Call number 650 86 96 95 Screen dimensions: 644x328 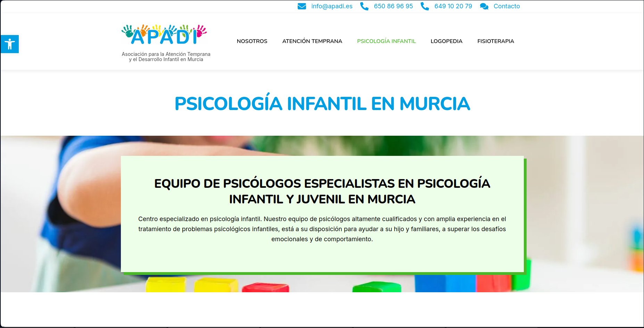(x=393, y=6)
